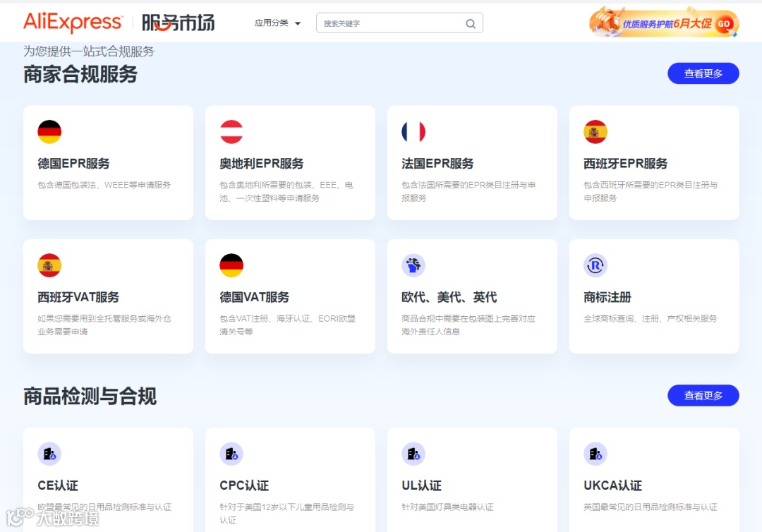Click description 包含VAT注册、海牙认证、EORI欧盟清关号等
This screenshot has width=762, height=532.
tap(287, 325)
